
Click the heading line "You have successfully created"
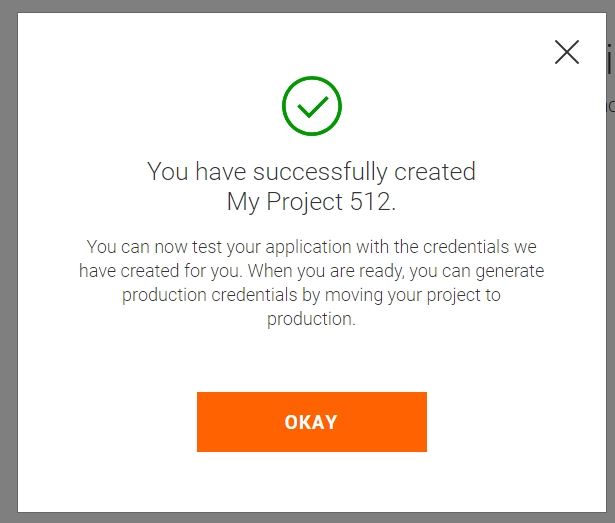coord(311,171)
